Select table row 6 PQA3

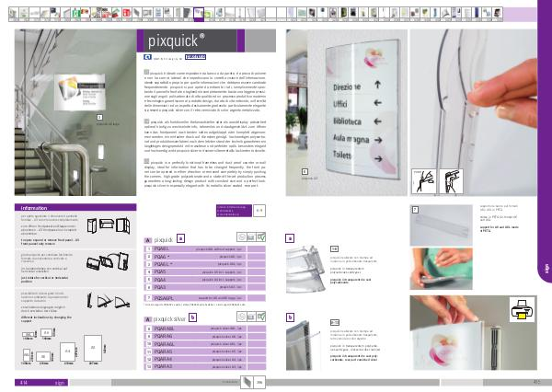204,287
